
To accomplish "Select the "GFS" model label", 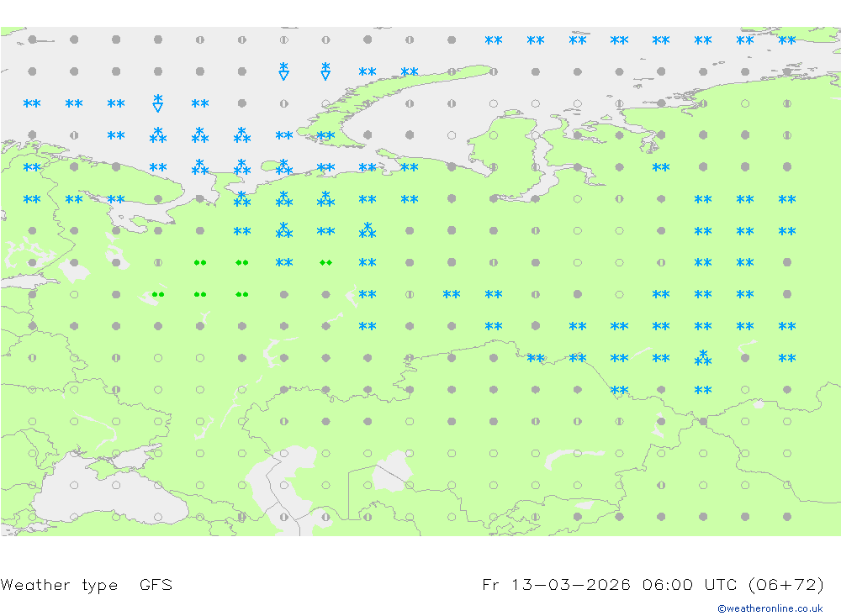I will 156,584.
